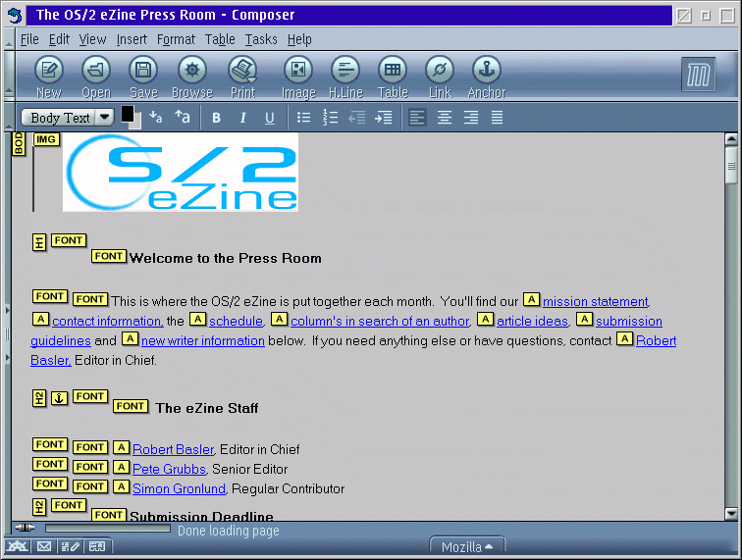Expand the Mozilla taskbar menu
The image size is (742, 560).
[x=467, y=546]
